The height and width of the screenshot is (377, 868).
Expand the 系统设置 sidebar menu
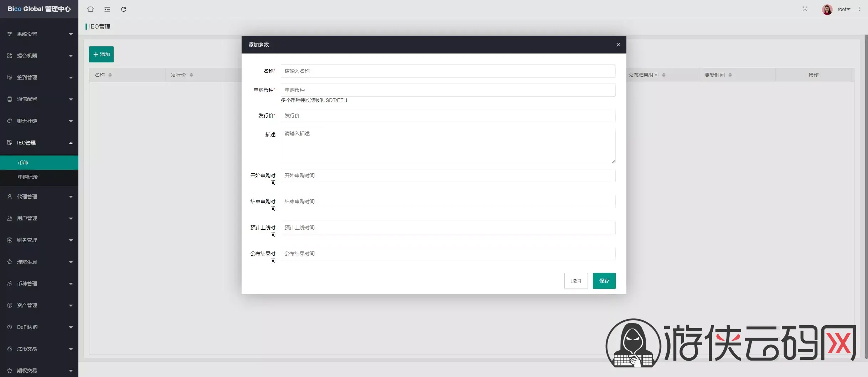[x=39, y=34]
